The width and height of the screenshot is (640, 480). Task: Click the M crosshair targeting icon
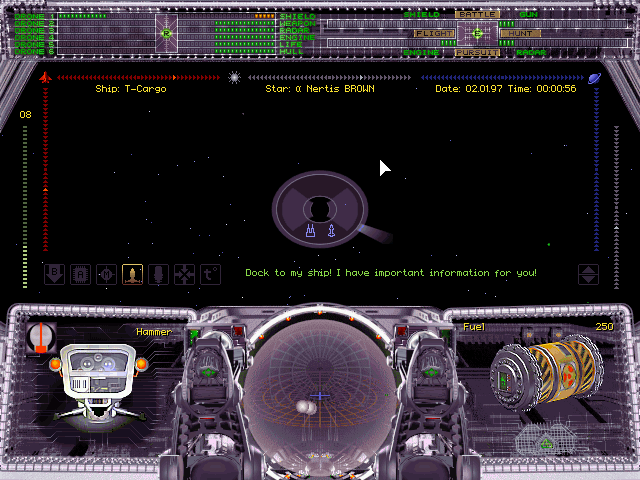coord(107,274)
